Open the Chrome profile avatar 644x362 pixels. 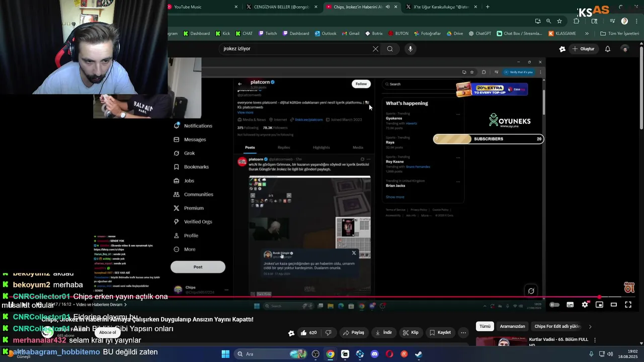click(x=624, y=21)
